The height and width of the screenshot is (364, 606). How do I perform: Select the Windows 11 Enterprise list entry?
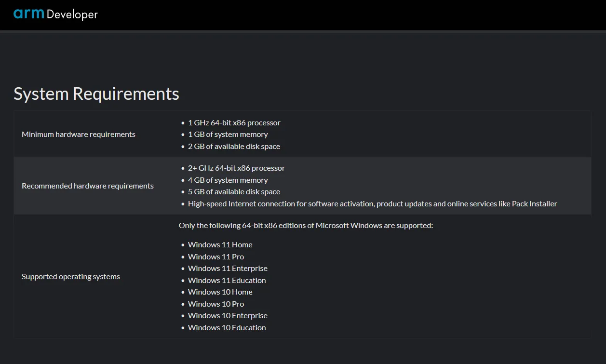tap(228, 269)
